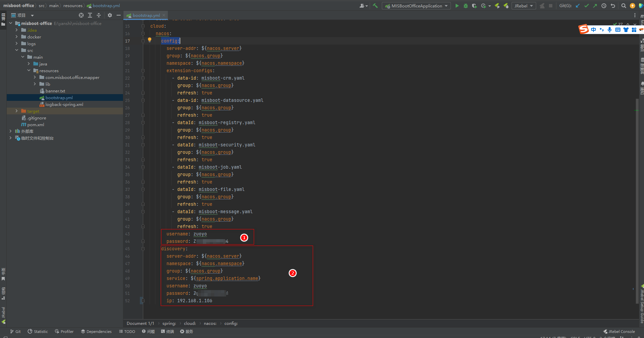Expand the docker folder

click(17, 37)
